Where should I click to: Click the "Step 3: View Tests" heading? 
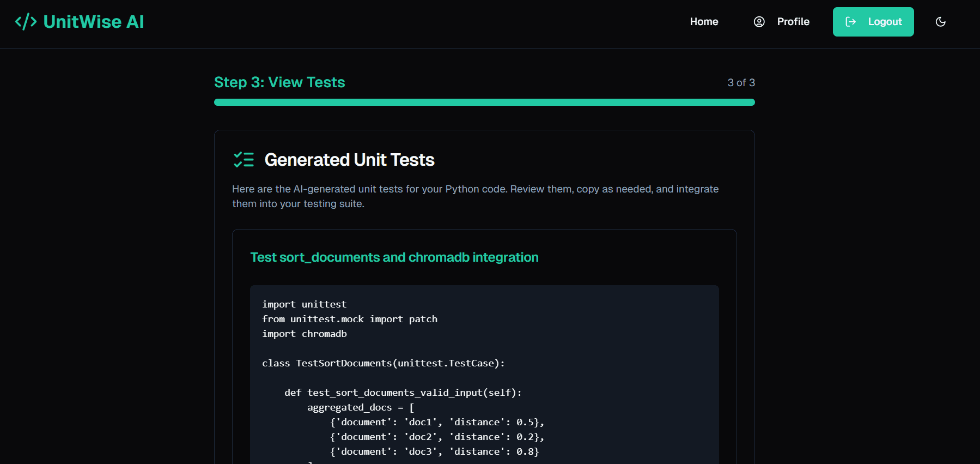279,82
